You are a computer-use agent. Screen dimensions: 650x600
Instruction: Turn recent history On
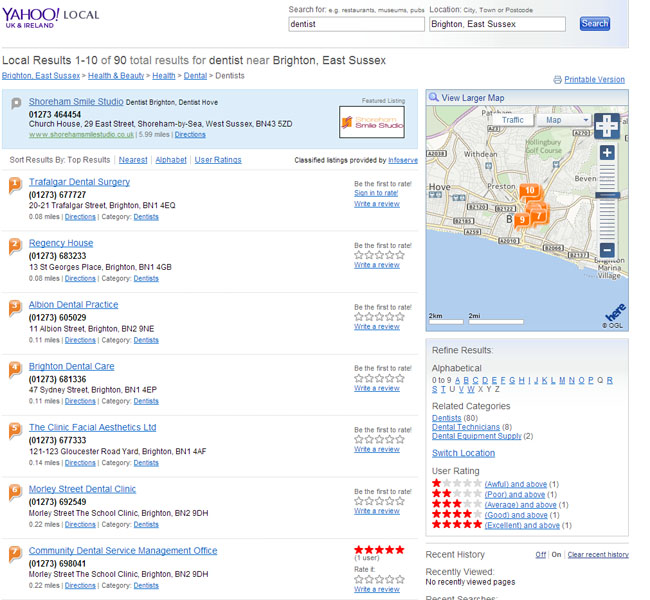(556, 555)
